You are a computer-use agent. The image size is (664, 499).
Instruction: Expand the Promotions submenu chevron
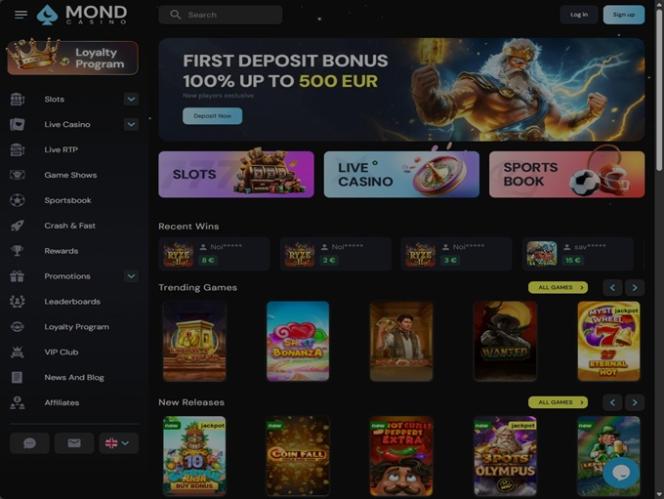[131, 276]
